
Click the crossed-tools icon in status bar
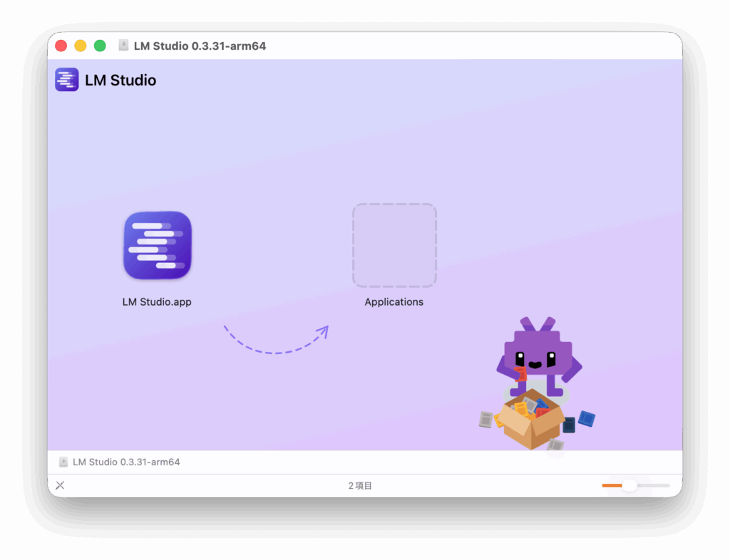click(x=61, y=485)
